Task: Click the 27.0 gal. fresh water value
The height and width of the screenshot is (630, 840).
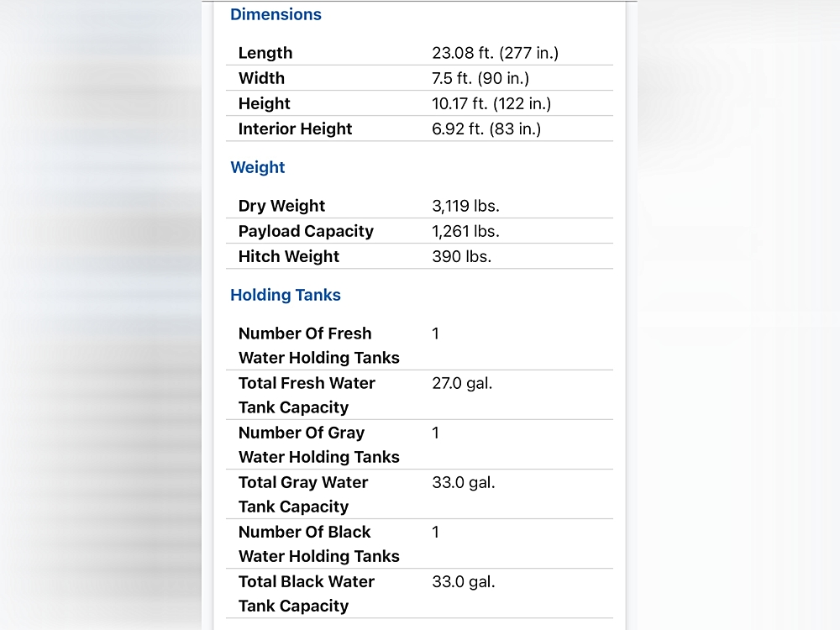Action: point(462,383)
